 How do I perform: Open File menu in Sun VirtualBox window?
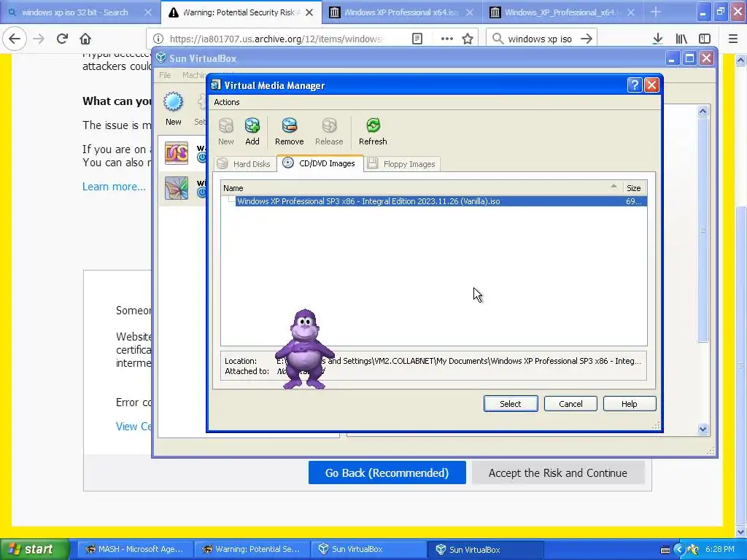click(x=165, y=75)
